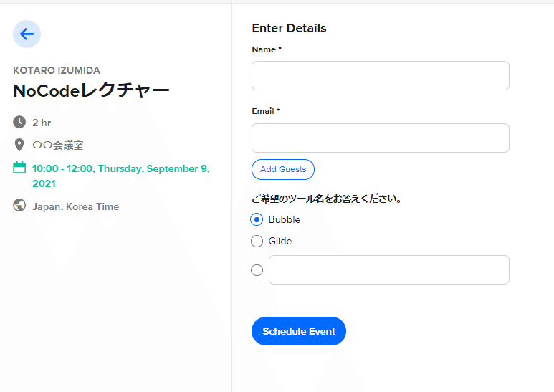The image size is (554, 392).
Task: Click the blue back arrow button
Action: [27, 34]
